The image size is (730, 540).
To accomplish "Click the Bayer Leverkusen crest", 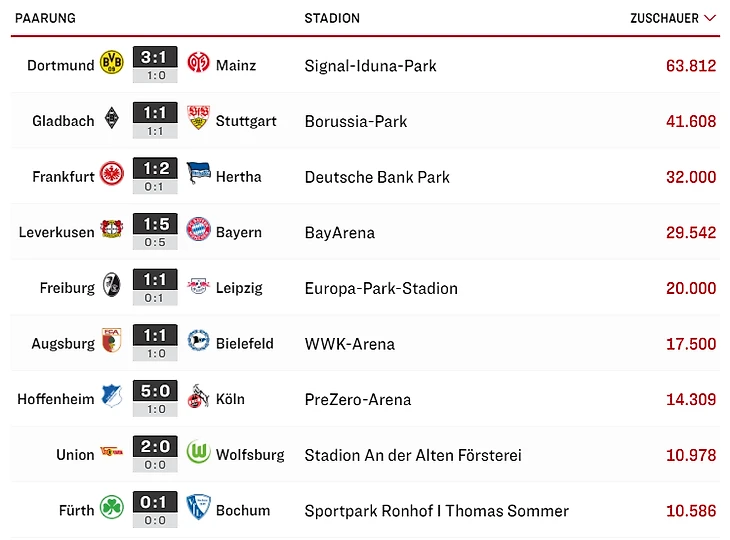I will [x=111, y=232].
